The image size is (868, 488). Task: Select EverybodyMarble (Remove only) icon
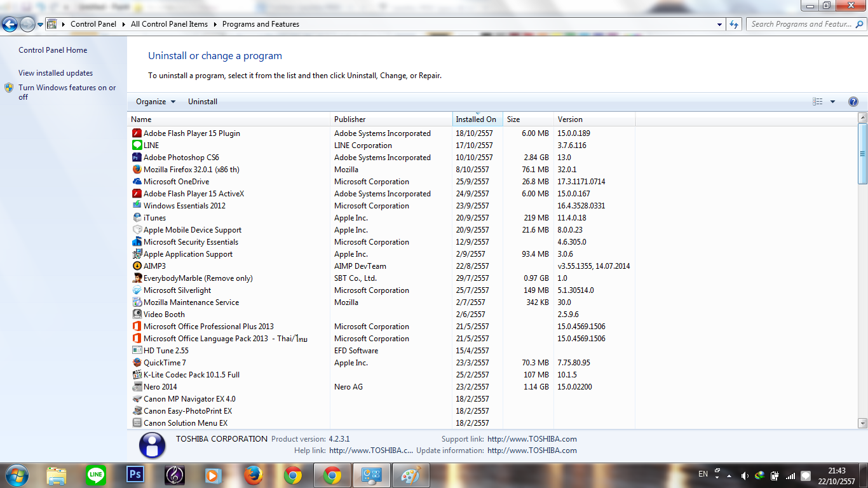point(137,278)
